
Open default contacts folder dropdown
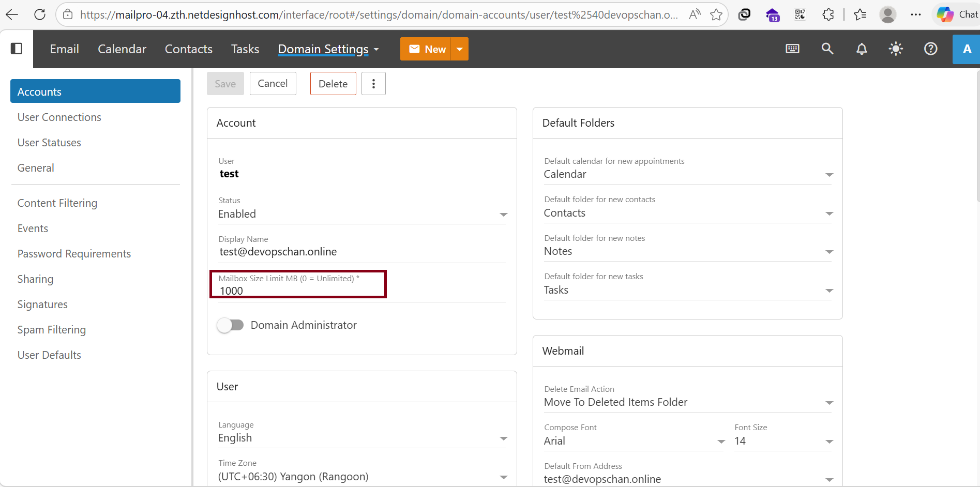688,213
